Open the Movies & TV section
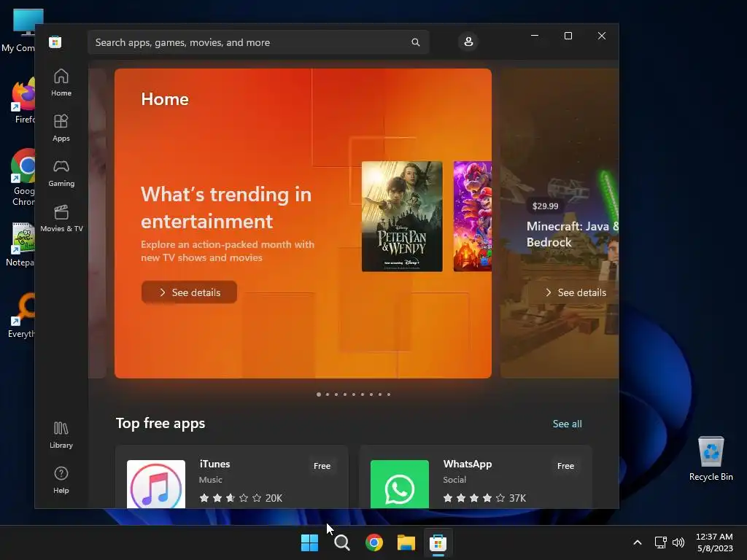The image size is (747, 560). [x=61, y=218]
